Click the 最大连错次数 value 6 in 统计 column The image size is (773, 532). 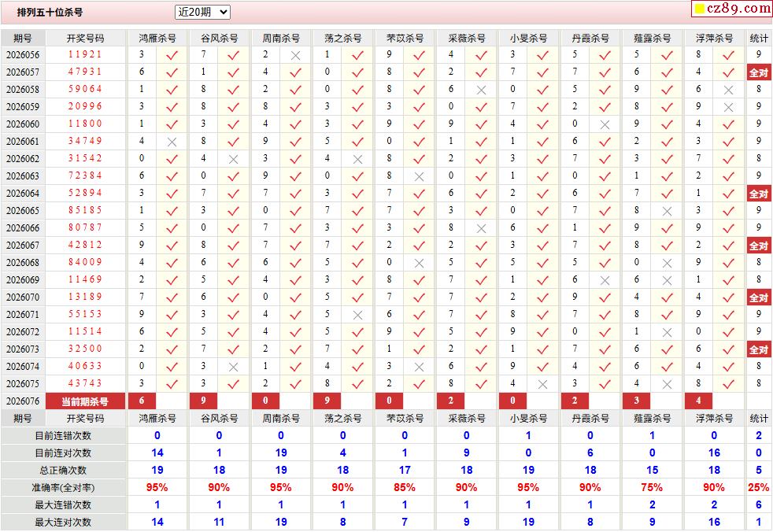pyautogui.click(x=759, y=505)
